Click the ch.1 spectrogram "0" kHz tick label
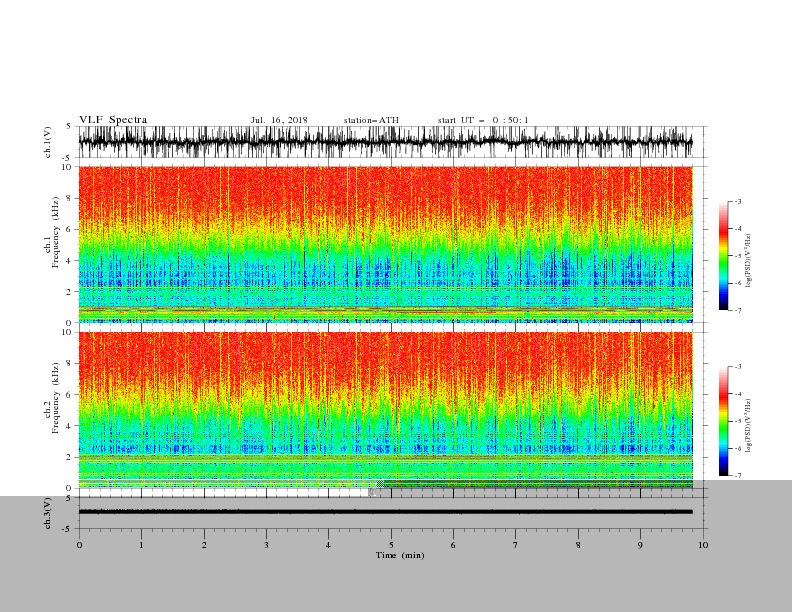The image size is (792, 612). tap(69, 323)
